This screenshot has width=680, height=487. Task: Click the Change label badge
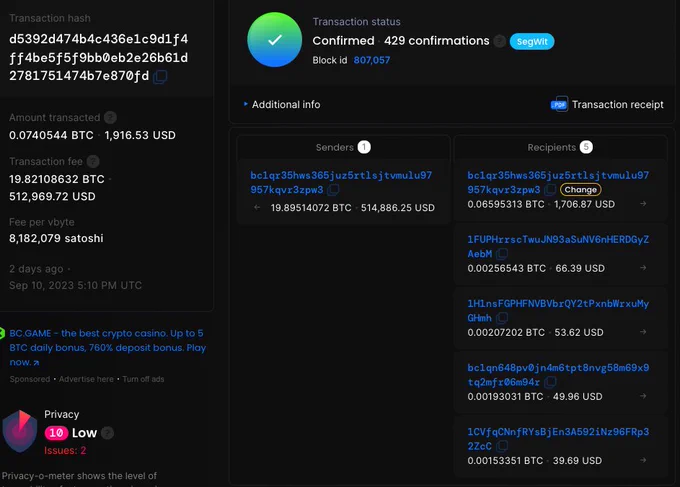[x=580, y=190]
